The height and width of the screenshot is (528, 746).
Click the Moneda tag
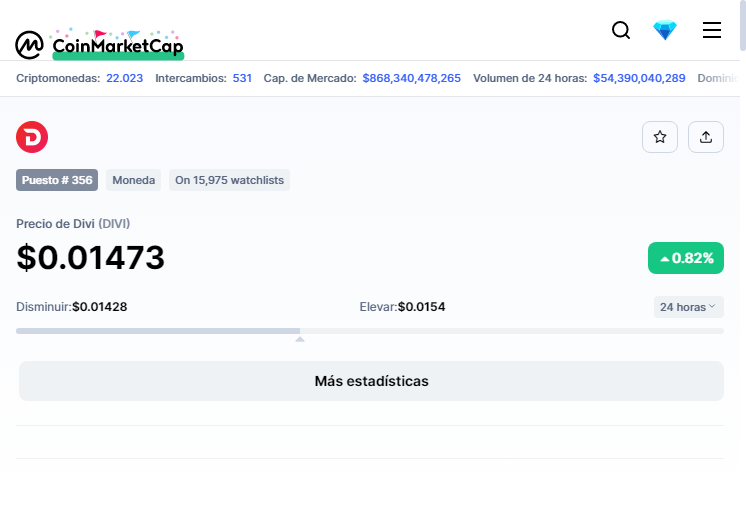[x=134, y=180]
